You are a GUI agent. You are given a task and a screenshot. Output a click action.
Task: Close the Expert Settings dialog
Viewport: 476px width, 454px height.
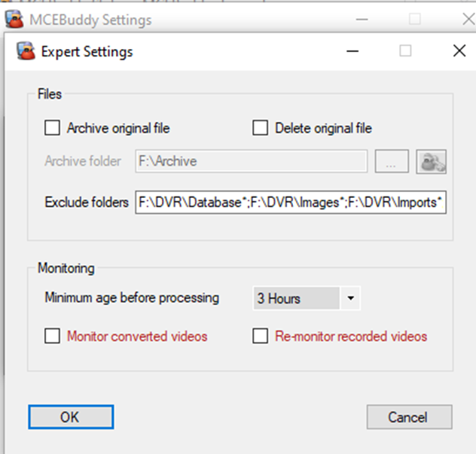point(458,52)
